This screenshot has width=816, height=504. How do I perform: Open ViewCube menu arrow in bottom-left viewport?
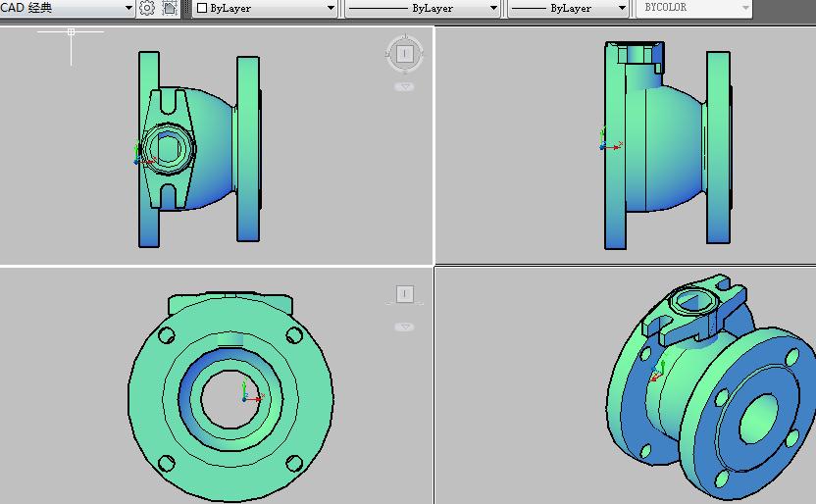[x=404, y=328]
